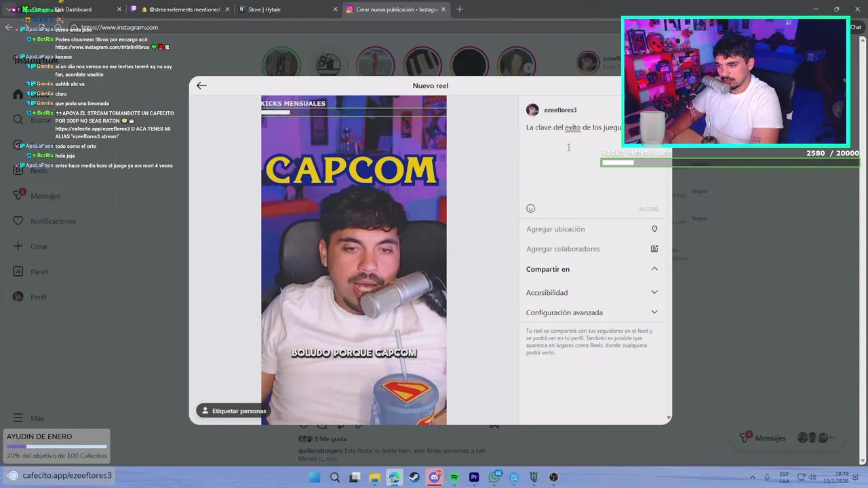The image size is (868, 488).
Task: Click the CAPCOM reel video preview
Action: (x=354, y=260)
